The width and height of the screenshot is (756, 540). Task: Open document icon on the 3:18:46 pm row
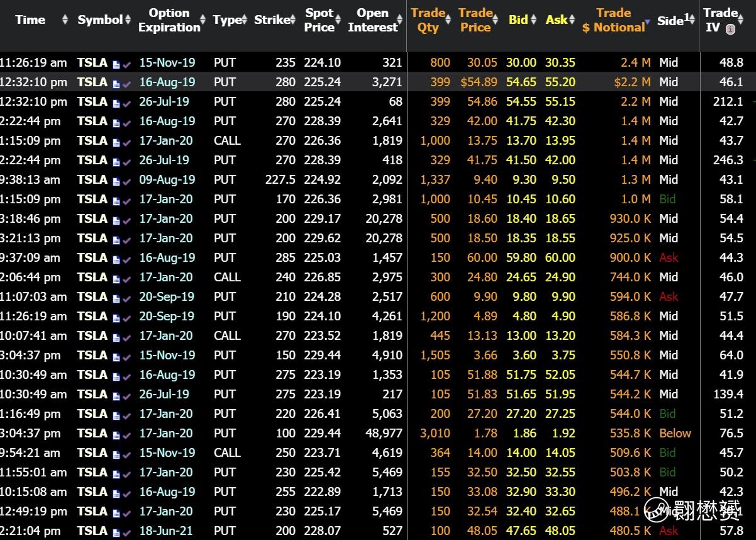pos(116,220)
